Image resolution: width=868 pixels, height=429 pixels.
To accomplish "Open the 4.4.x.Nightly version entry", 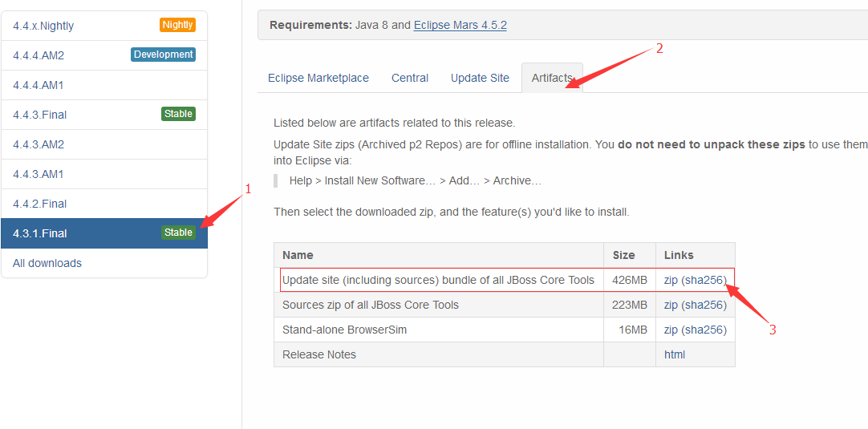I will pyautogui.click(x=104, y=26).
